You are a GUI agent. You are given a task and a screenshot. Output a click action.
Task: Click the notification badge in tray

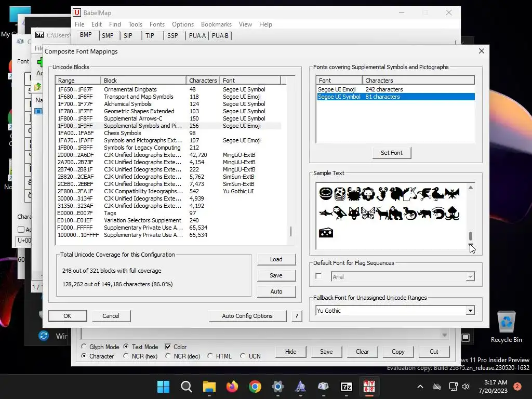point(517,387)
